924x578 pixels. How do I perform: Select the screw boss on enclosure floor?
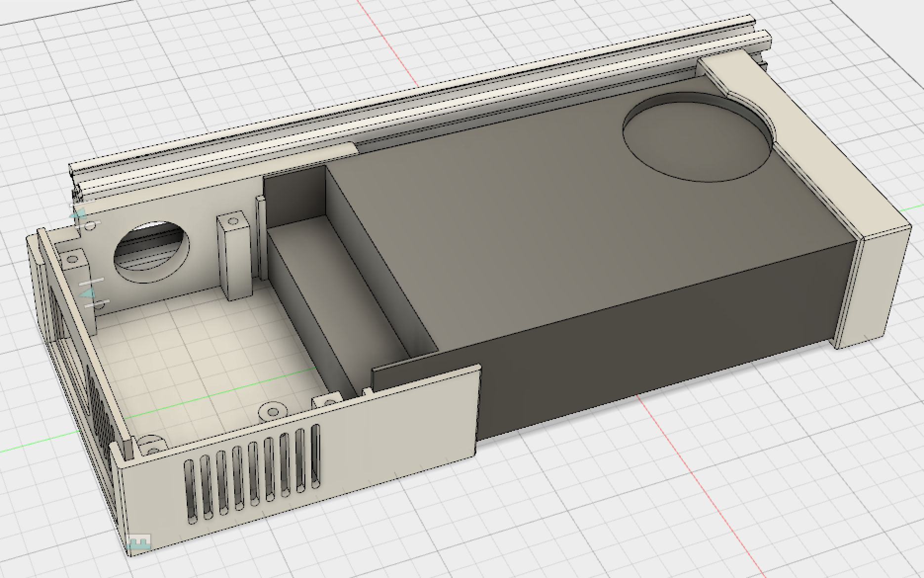click(x=273, y=411)
